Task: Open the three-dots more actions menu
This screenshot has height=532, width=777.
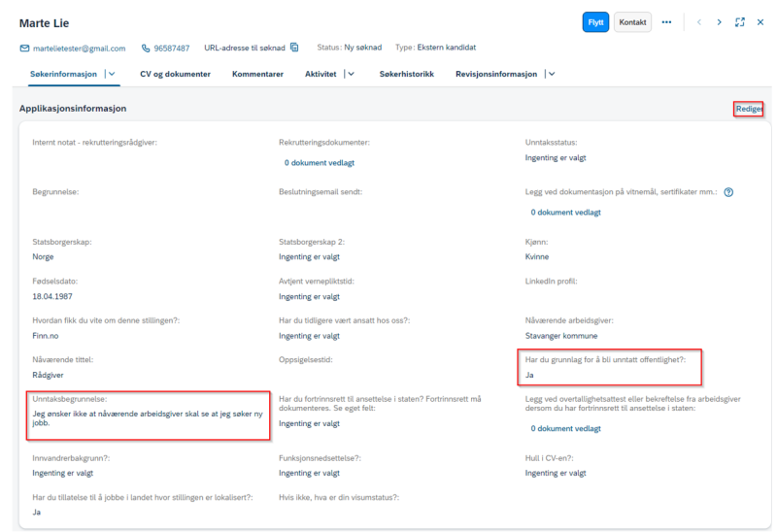Action: tap(666, 22)
